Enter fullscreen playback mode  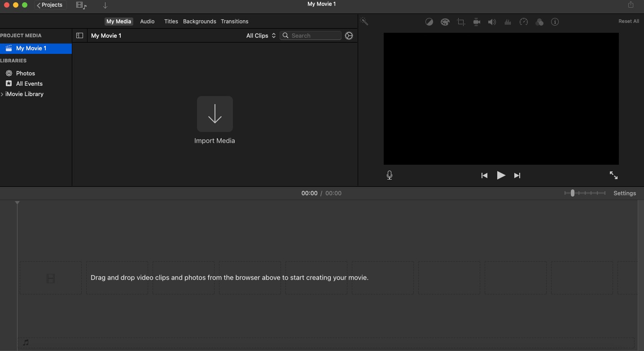pos(613,175)
